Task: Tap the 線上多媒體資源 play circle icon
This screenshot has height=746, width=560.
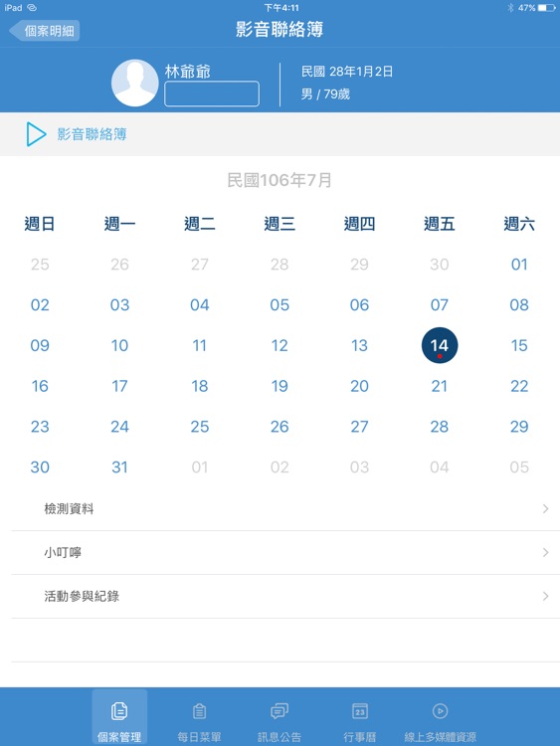Action: [440, 711]
